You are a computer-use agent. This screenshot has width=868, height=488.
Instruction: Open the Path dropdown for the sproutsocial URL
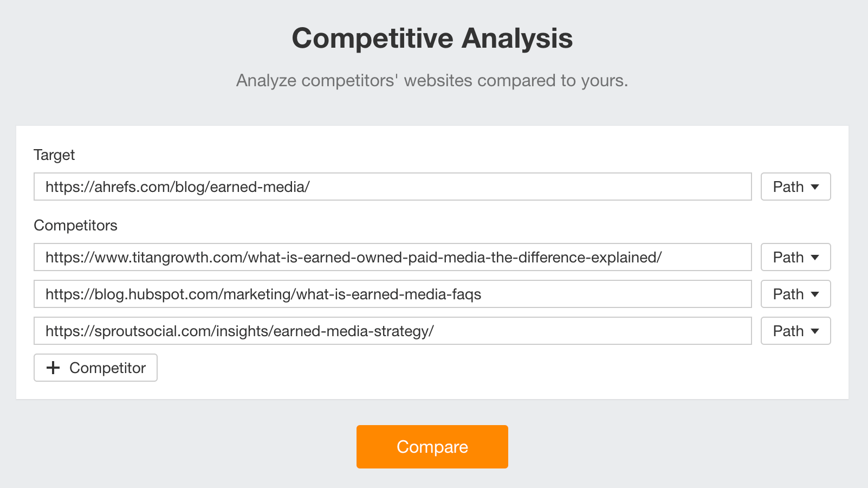click(x=795, y=331)
